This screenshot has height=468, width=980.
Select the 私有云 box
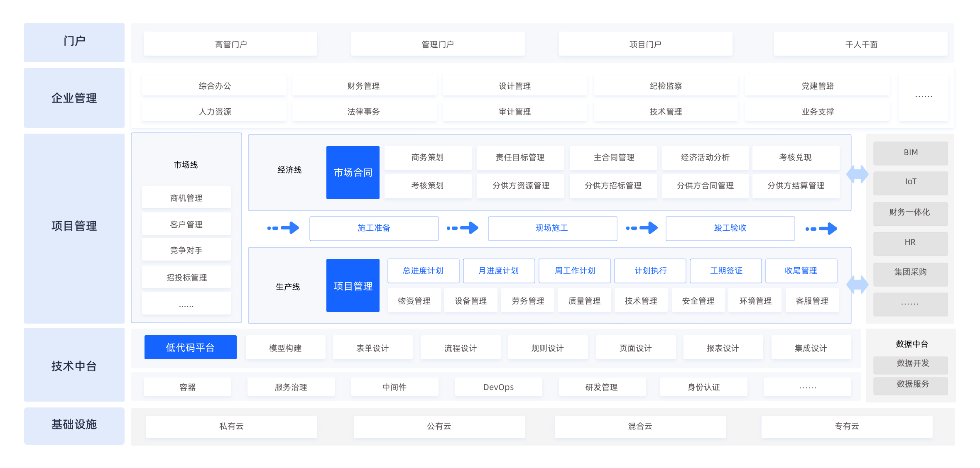(232, 427)
